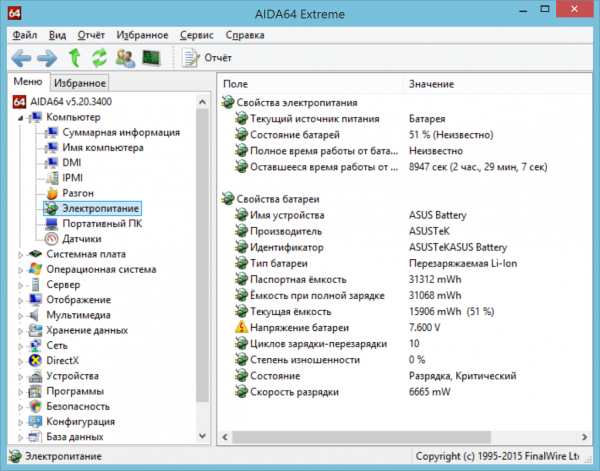The width and height of the screenshot is (600, 471).
Task: Collapse the Компьютер tree node
Action: pyautogui.click(x=20, y=118)
